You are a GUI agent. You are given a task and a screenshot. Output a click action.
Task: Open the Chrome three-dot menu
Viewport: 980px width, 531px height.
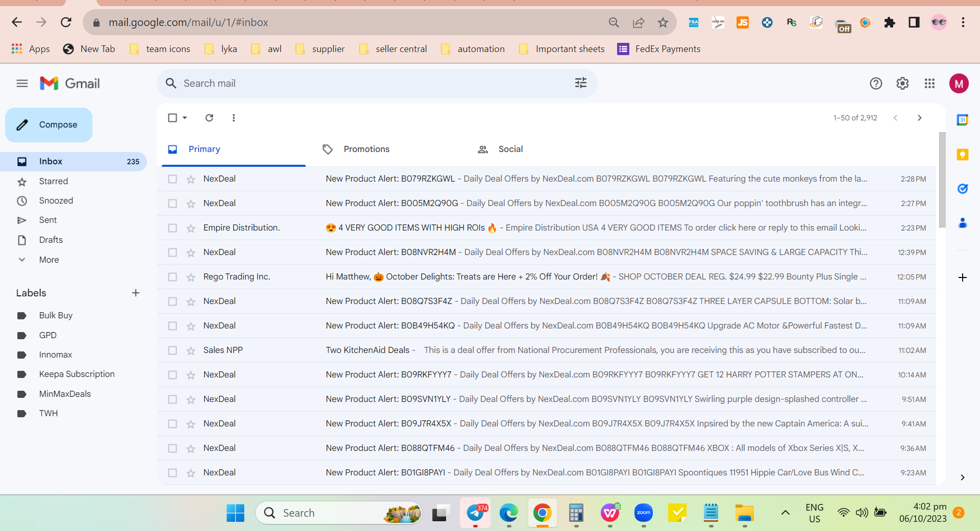click(x=963, y=22)
